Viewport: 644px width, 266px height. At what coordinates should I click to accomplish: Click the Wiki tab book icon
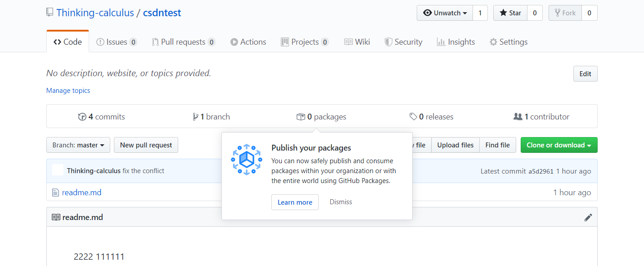348,42
